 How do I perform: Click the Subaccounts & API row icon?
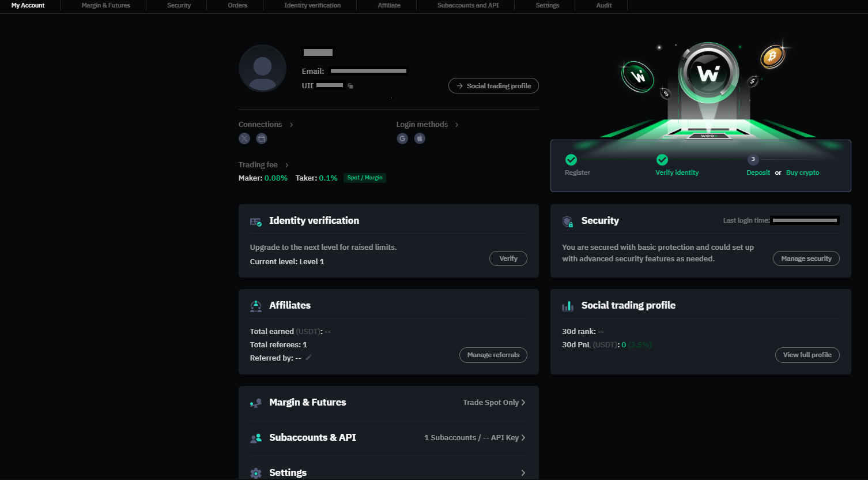(256, 438)
